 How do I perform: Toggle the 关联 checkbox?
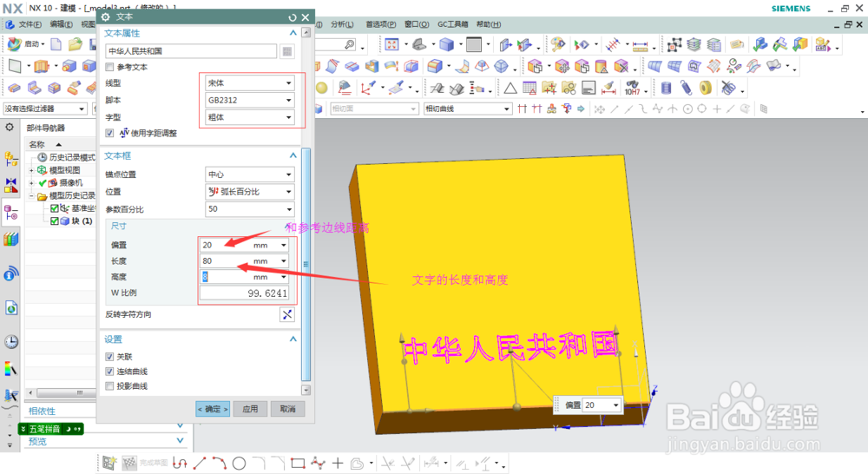pyautogui.click(x=109, y=357)
